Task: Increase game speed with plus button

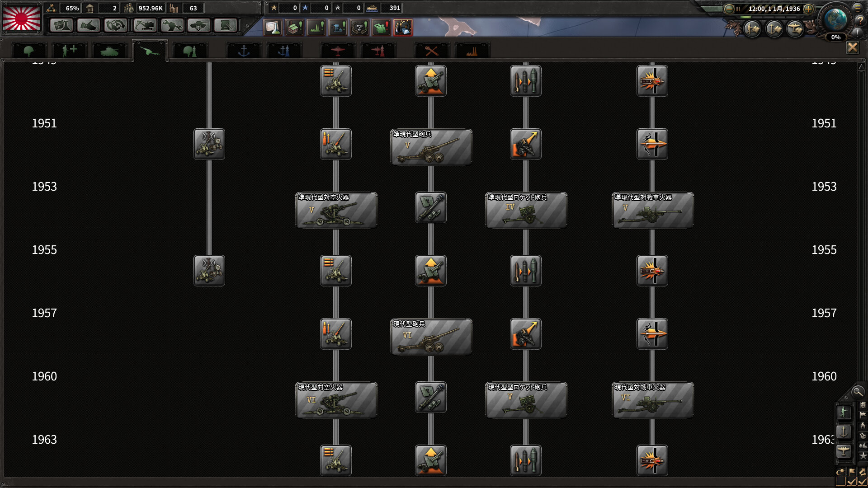Action: pos(808,9)
